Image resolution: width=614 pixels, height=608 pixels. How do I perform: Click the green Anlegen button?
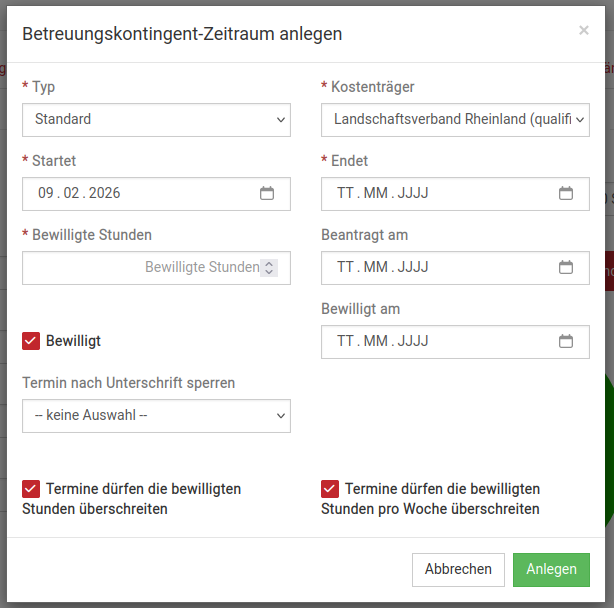(551, 569)
